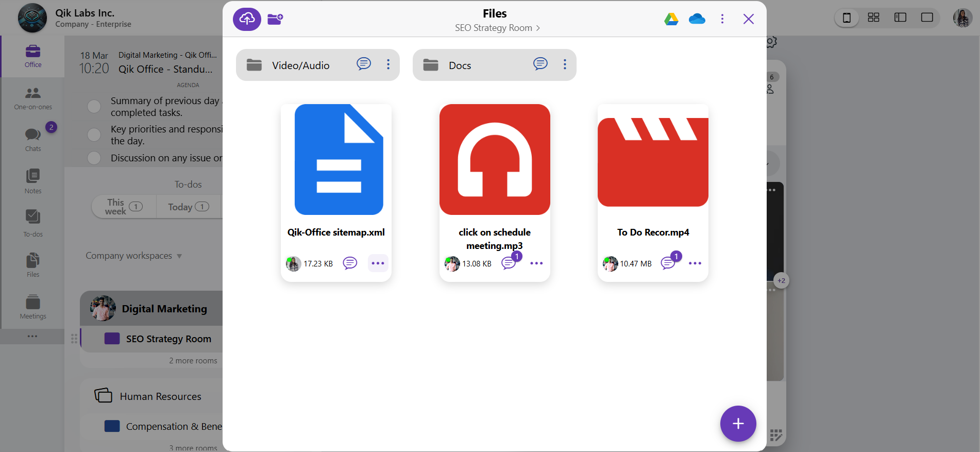Screen dimensions: 980x452
Task: Open more options for To Do Recor.mp4
Action: click(695, 263)
